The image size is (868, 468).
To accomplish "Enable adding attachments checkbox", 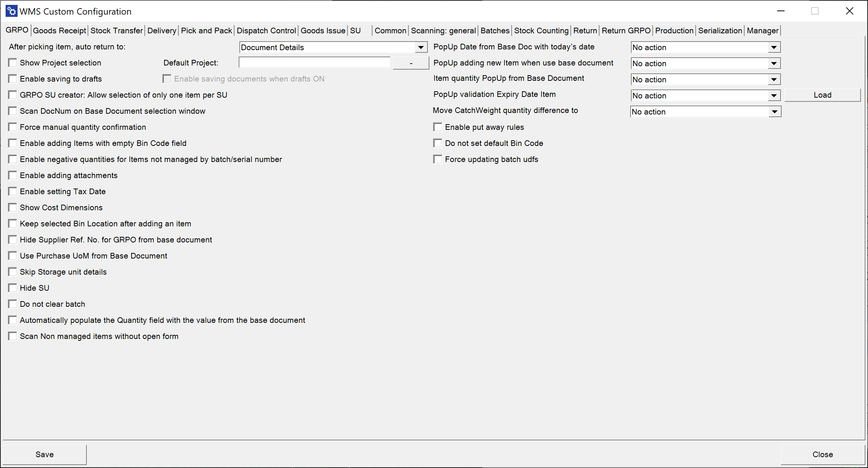I will pos(13,175).
